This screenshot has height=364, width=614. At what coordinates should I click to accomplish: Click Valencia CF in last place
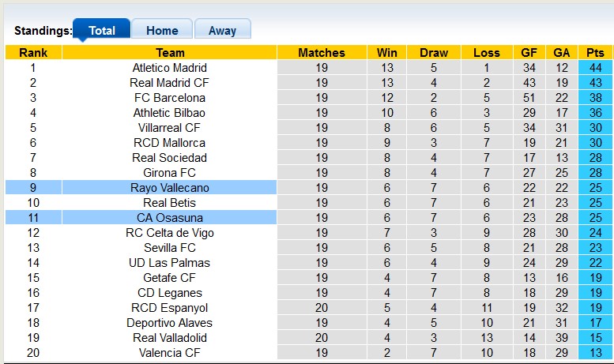click(170, 353)
